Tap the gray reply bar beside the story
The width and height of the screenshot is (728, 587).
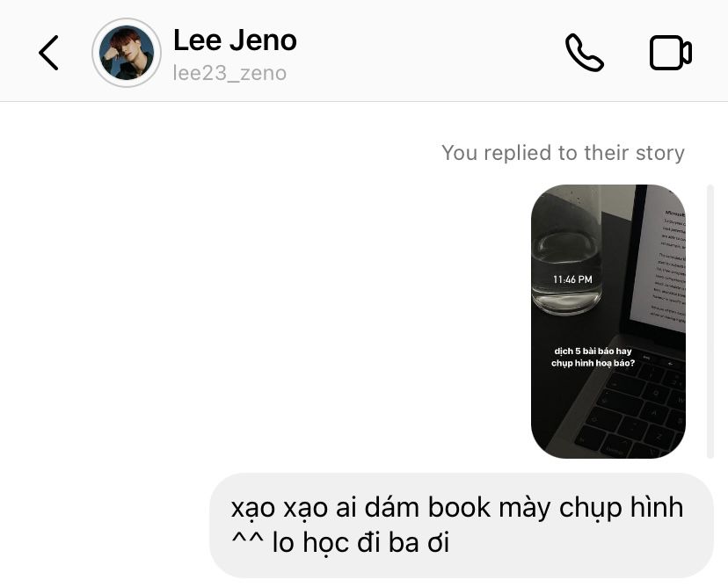(x=710, y=321)
